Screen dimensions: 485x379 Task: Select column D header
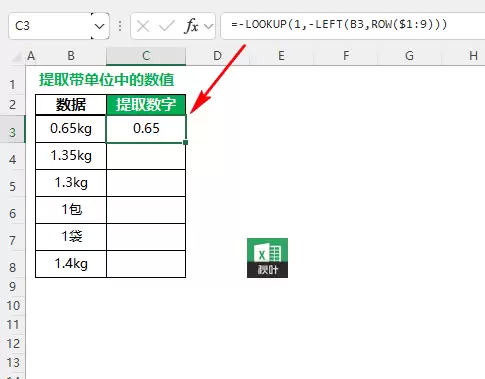pyautogui.click(x=217, y=56)
